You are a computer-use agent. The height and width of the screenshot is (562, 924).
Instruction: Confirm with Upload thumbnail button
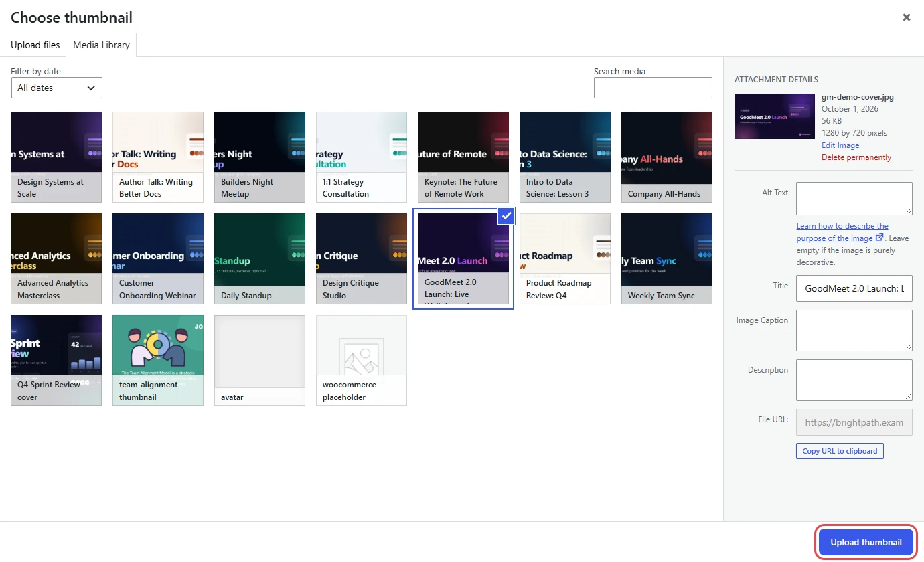click(866, 543)
